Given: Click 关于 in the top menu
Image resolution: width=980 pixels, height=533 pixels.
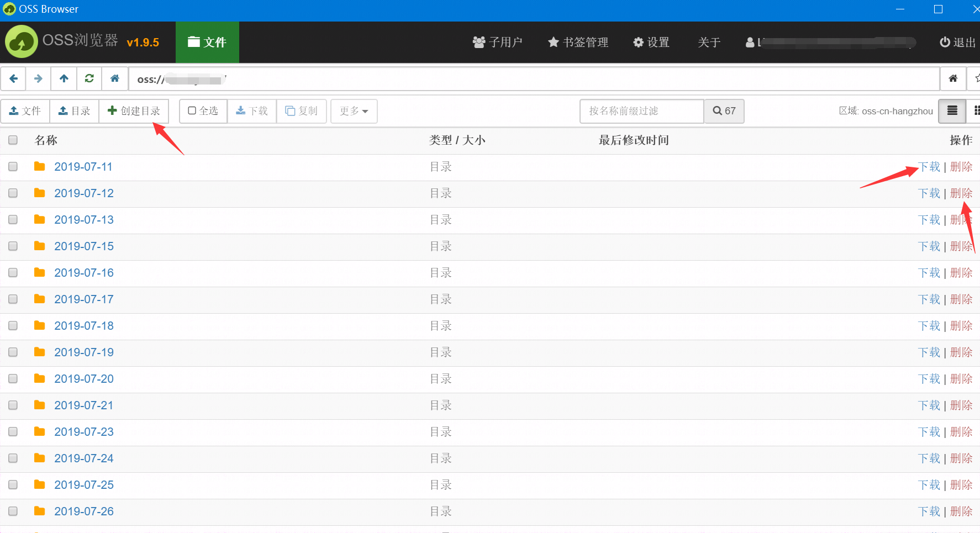Looking at the screenshot, I should (x=709, y=43).
